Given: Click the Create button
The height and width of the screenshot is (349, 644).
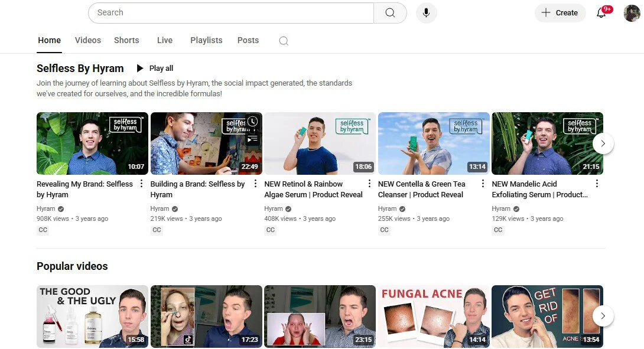Looking at the screenshot, I should click(560, 13).
